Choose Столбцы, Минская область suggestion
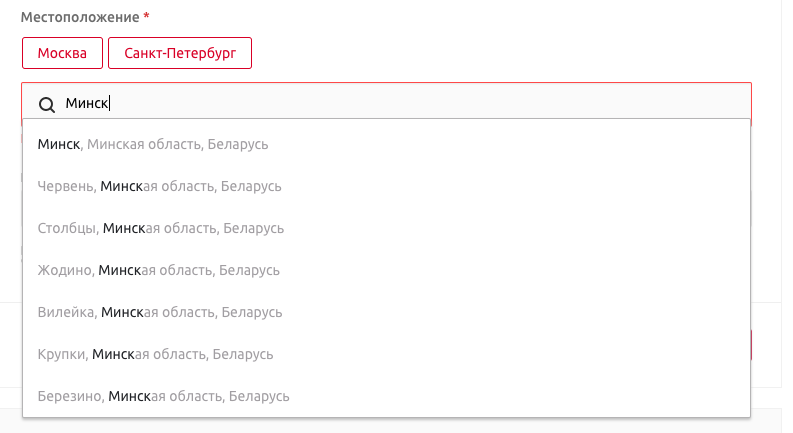This screenshot has width=793, height=433. [386, 228]
